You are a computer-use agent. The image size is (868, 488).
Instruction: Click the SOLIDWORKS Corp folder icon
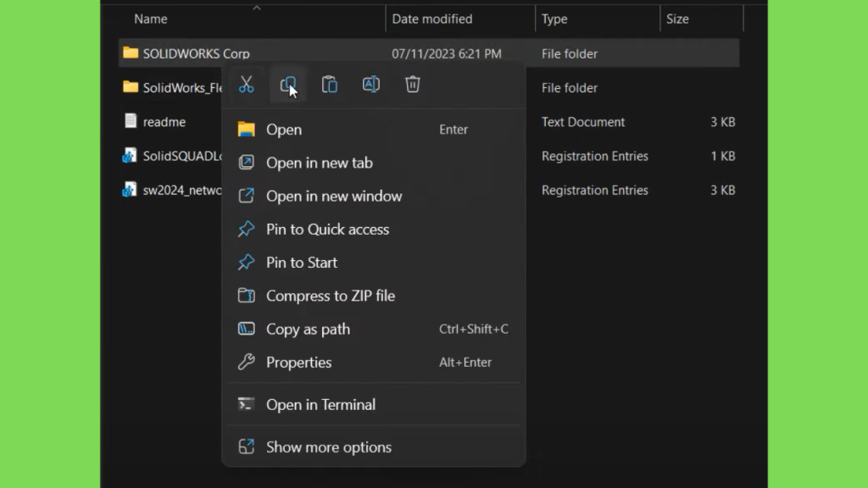(x=131, y=53)
